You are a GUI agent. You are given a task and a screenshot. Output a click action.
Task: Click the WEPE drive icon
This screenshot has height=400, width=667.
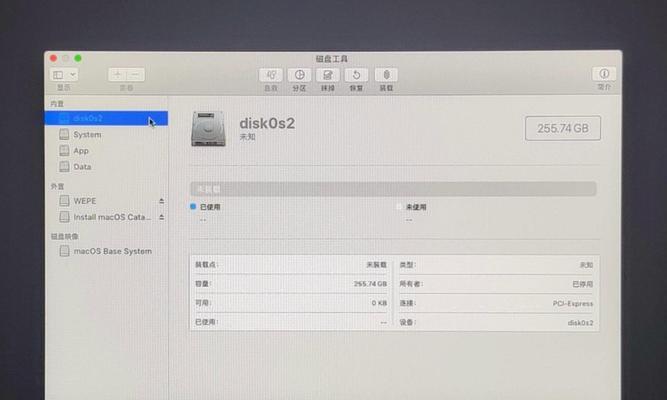[x=64, y=201]
